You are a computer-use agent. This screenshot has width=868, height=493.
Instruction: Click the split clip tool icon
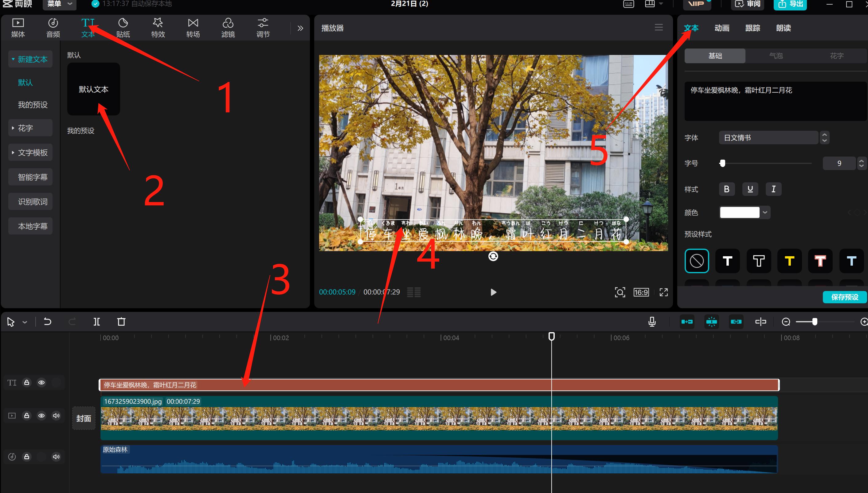coord(96,322)
